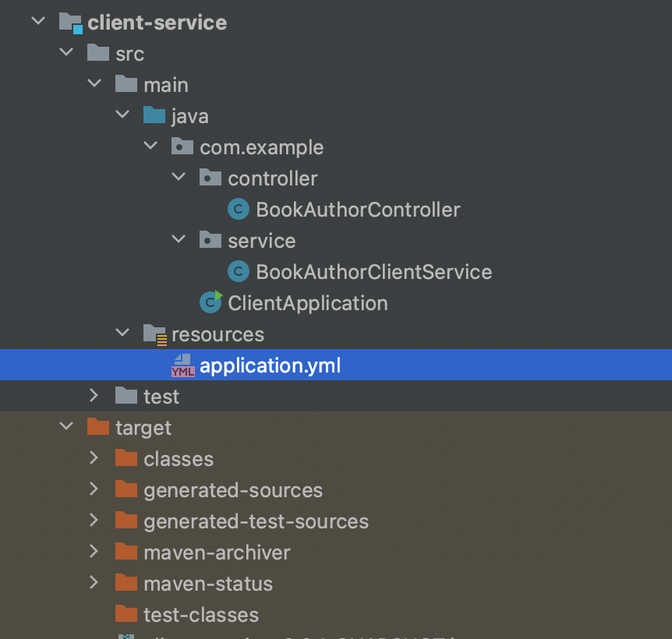Collapse the src folder chevron

click(66, 52)
